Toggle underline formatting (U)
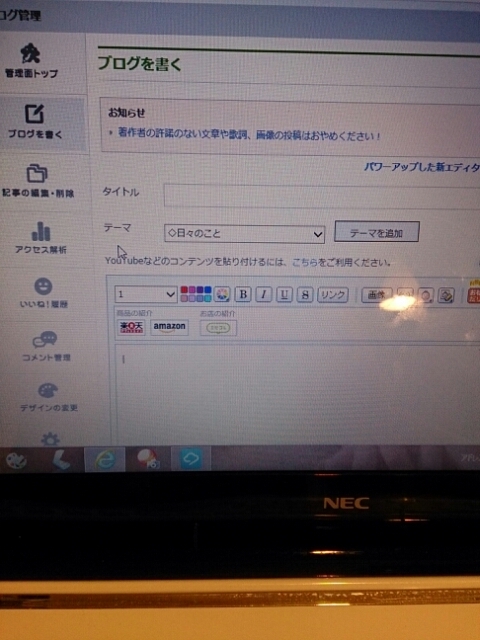 tap(284, 294)
